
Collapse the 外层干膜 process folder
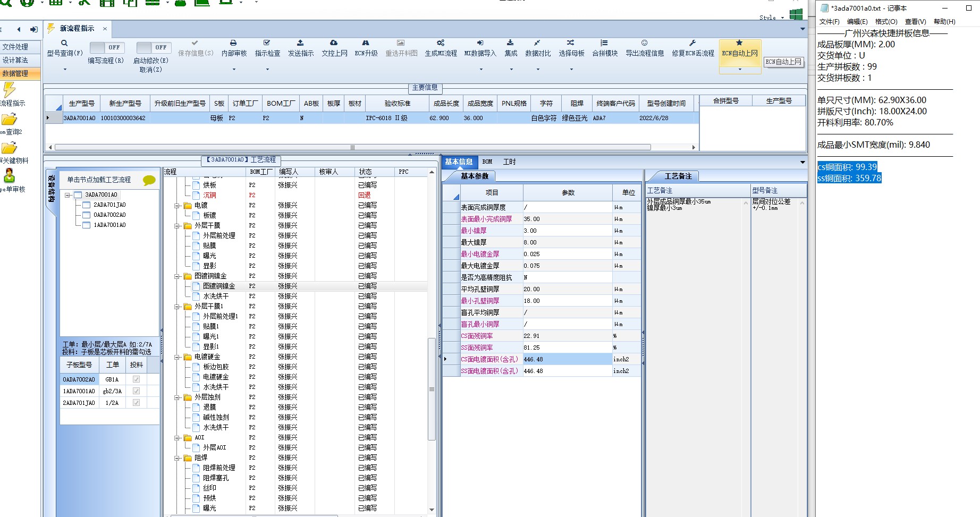(x=177, y=226)
